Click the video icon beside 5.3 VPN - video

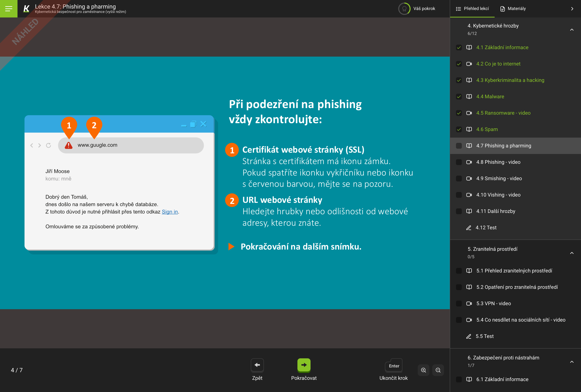(x=469, y=304)
